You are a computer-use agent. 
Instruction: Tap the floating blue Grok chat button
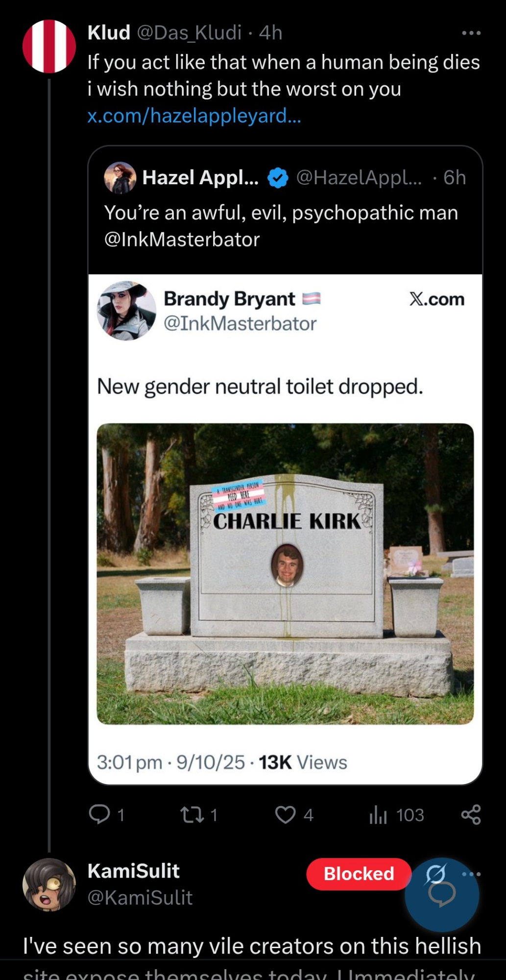click(442, 895)
